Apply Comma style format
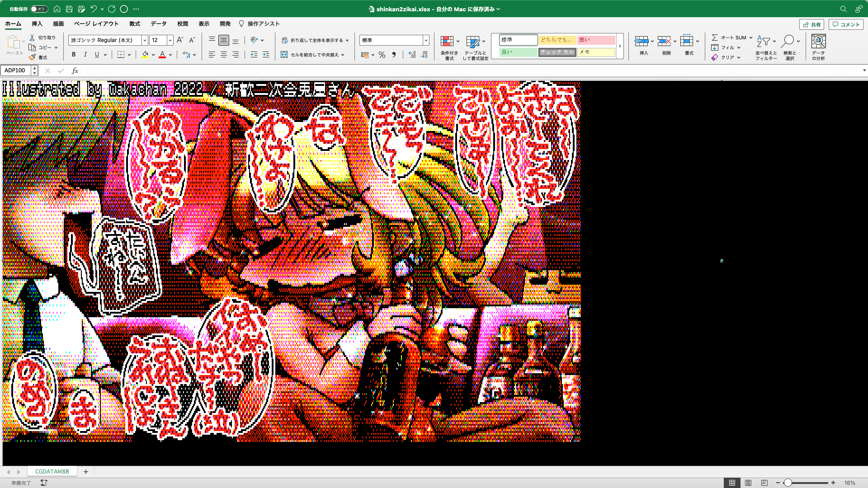 point(394,55)
